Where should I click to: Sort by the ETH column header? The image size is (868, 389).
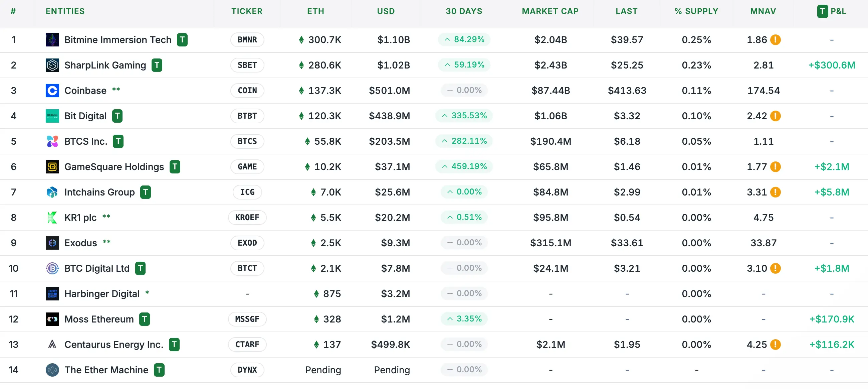[315, 11]
